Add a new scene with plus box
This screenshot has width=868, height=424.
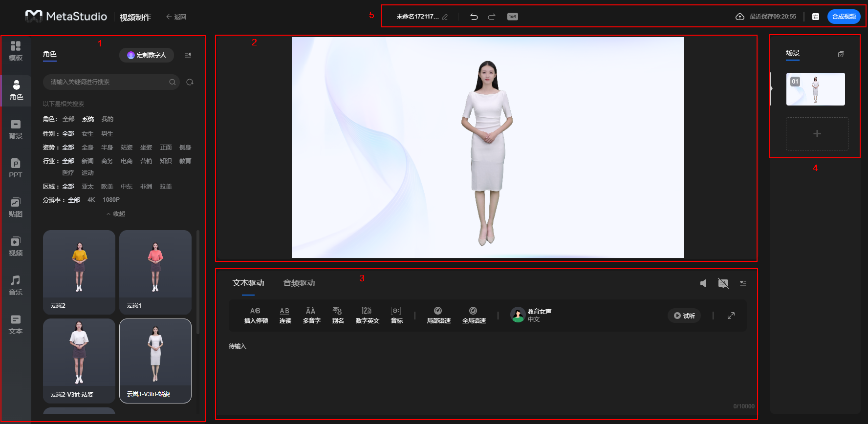pos(817,134)
